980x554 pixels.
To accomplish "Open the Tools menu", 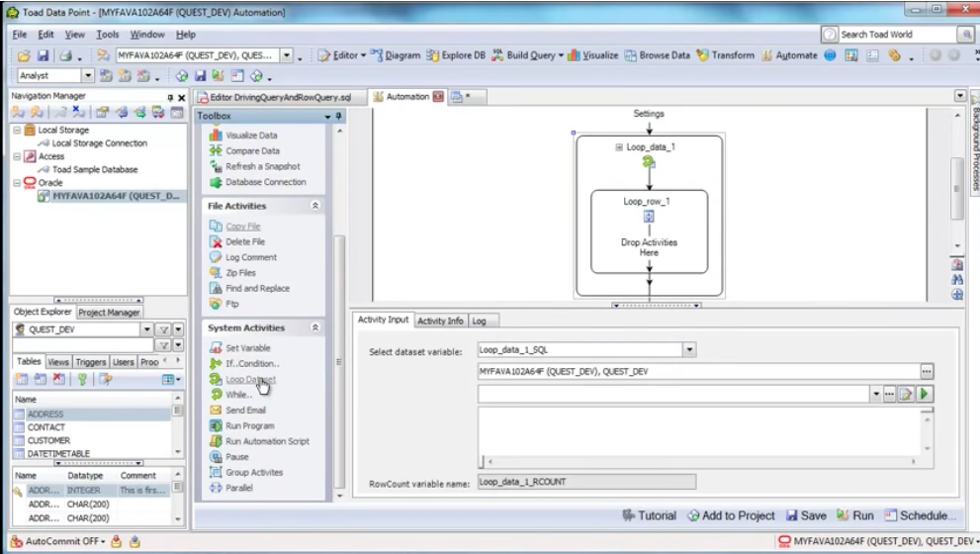I will point(109,35).
